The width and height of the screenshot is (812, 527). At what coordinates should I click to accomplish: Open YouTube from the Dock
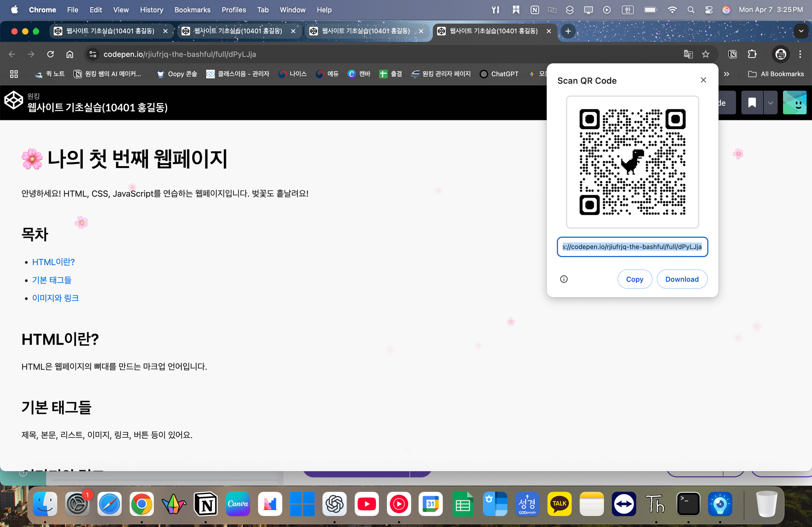point(366,504)
